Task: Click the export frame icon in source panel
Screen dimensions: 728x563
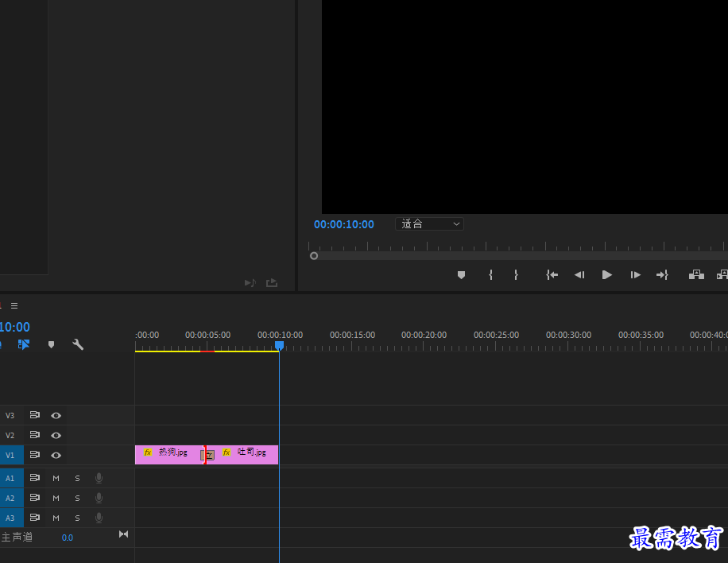Action: tap(272, 282)
